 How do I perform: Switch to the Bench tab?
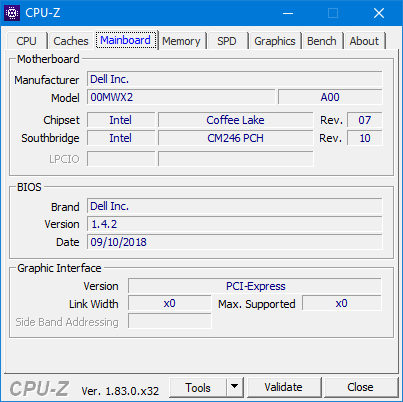(x=322, y=41)
